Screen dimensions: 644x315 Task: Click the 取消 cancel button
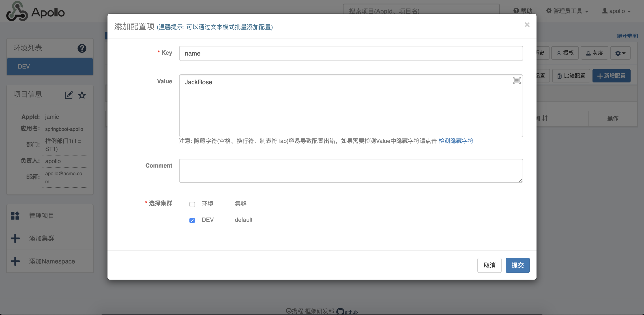(489, 265)
